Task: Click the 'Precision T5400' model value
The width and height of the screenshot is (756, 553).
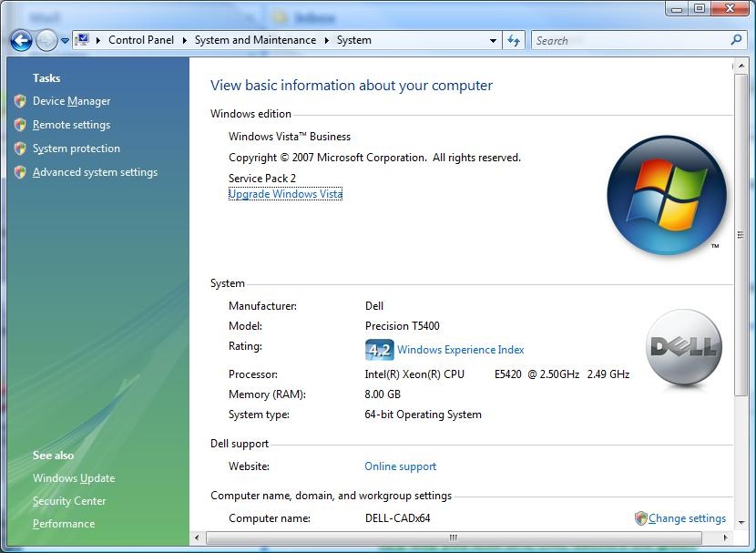Action: (402, 326)
